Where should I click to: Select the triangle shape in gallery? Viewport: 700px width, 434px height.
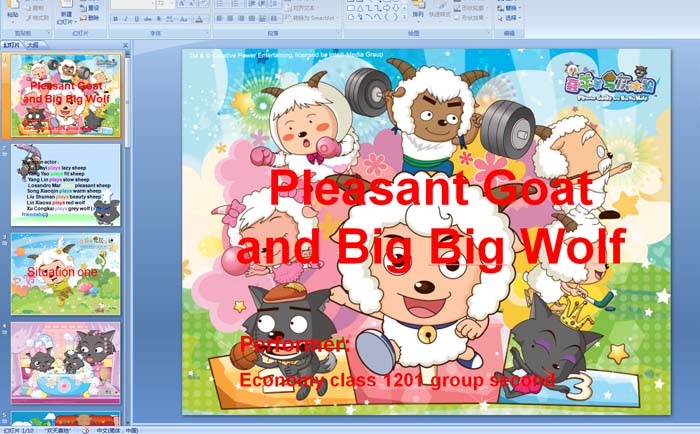[360, 8]
